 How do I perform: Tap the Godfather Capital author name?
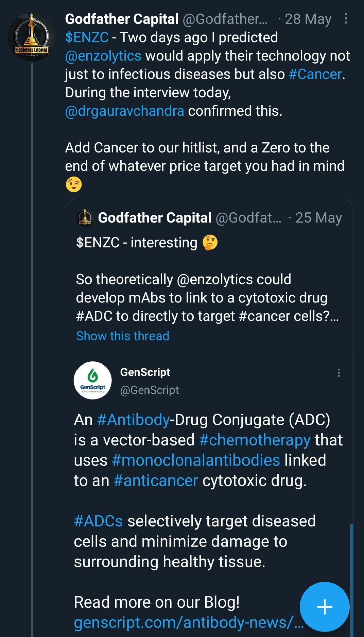pos(122,19)
